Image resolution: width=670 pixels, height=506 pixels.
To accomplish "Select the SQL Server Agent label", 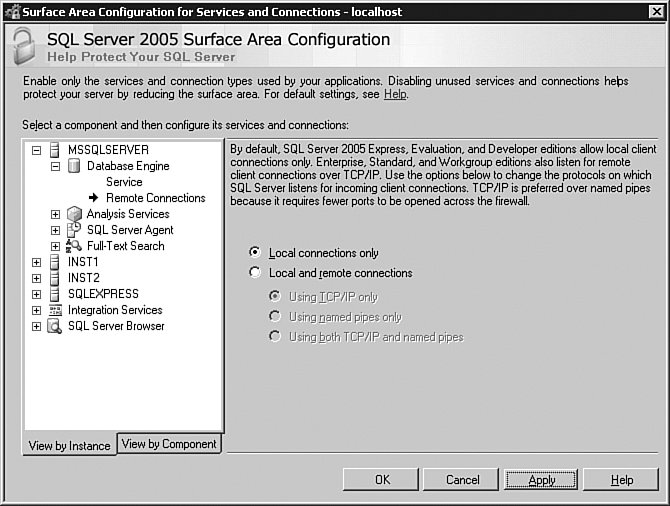I will tap(130, 230).
